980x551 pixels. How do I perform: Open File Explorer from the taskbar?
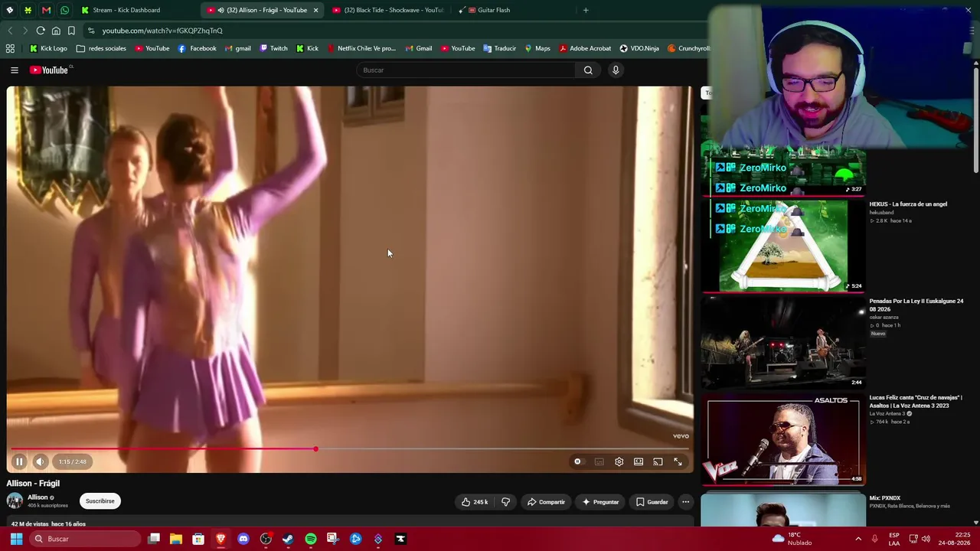(176, 539)
